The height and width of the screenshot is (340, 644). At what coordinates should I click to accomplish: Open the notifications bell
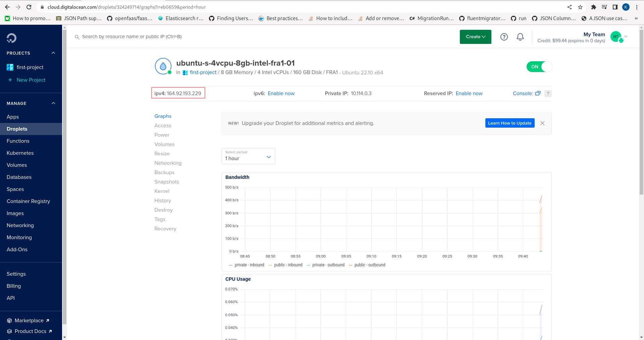click(520, 37)
